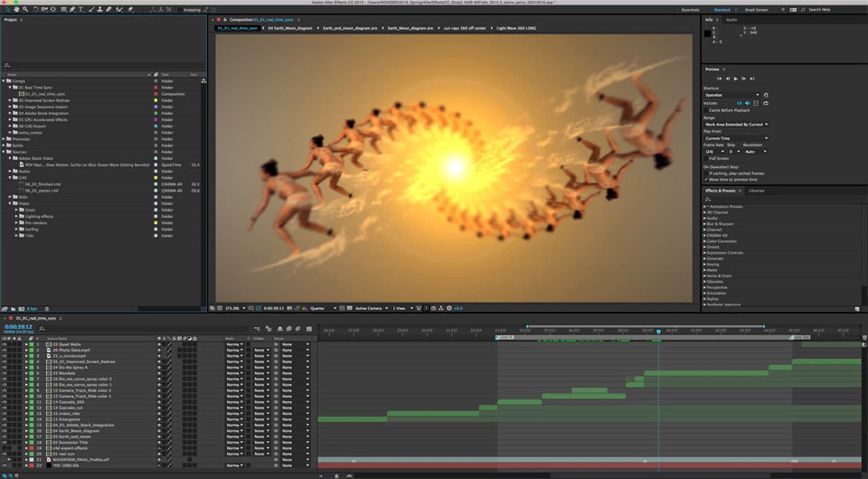Click the green label swatch of layer 1
This screenshot has height=479, width=868.
[32, 344]
